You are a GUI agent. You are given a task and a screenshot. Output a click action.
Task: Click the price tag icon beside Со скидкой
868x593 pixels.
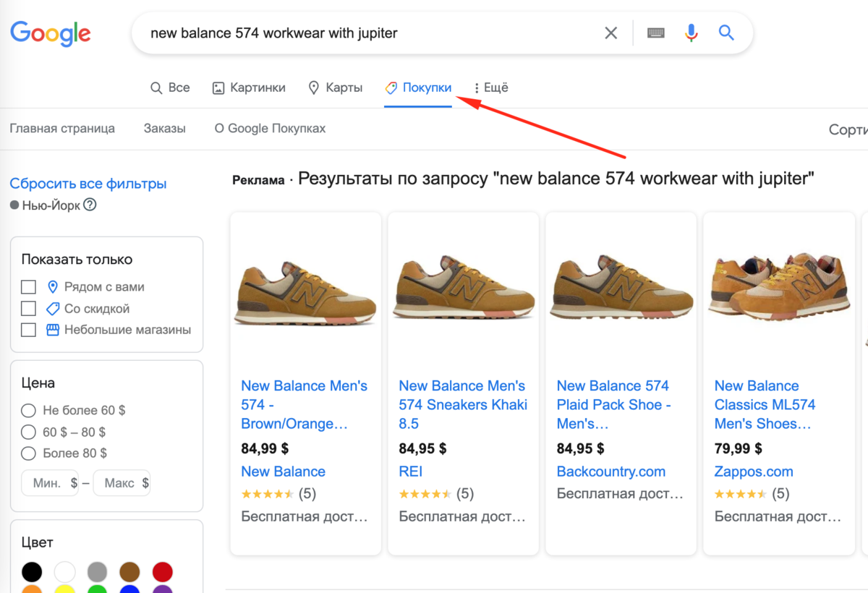[52, 308]
